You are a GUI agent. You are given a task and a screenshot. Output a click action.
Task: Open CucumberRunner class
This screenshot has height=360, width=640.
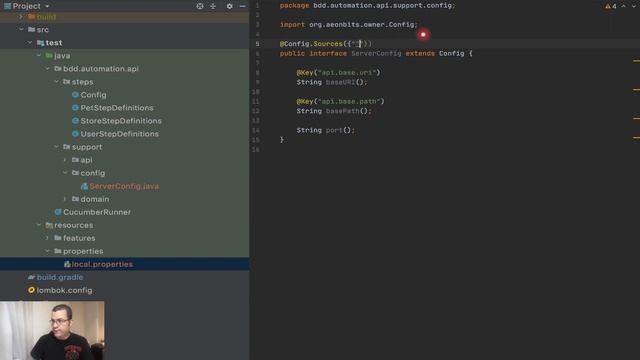97,212
